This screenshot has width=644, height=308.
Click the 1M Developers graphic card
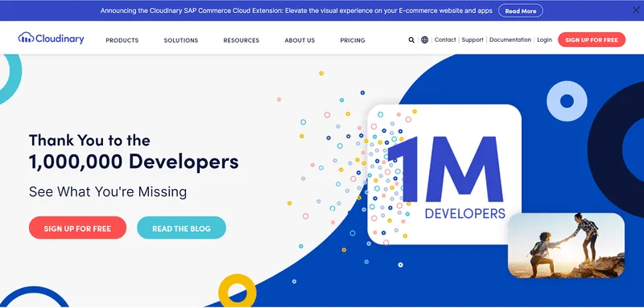444,175
